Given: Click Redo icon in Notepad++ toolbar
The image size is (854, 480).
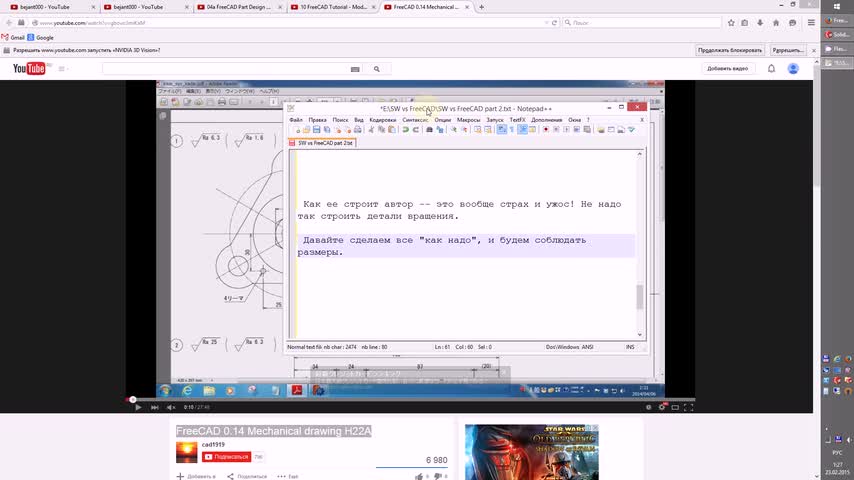Looking at the screenshot, I should pos(416,130).
